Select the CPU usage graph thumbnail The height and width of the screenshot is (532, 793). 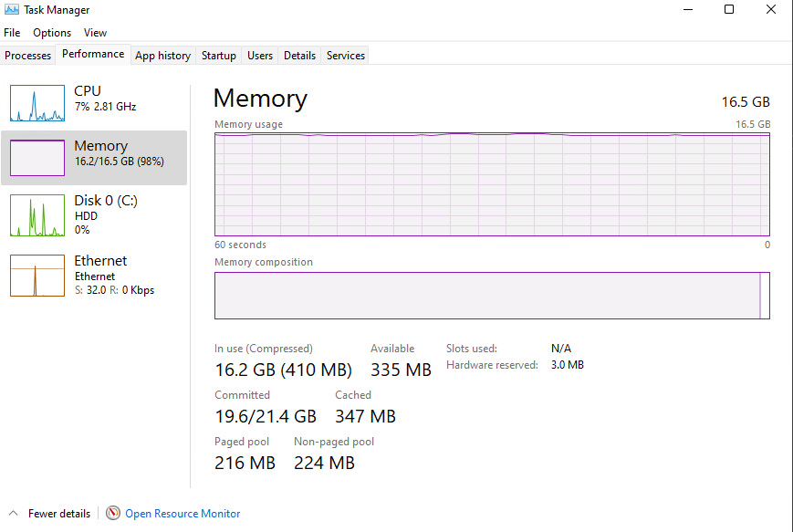pos(37,103)
